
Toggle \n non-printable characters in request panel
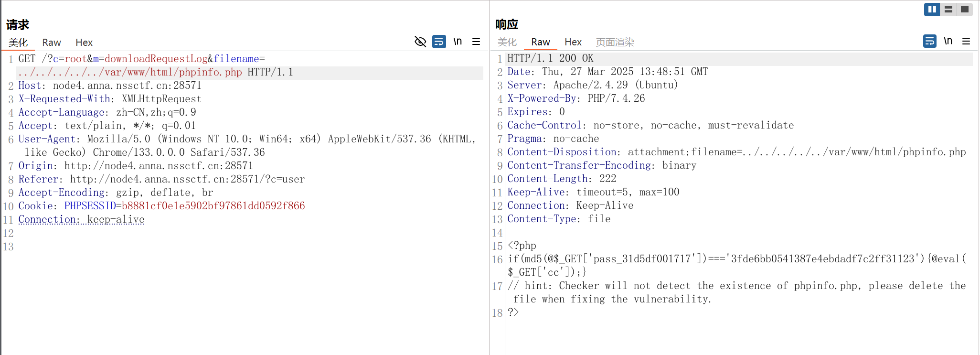click(x=458, y=42)
